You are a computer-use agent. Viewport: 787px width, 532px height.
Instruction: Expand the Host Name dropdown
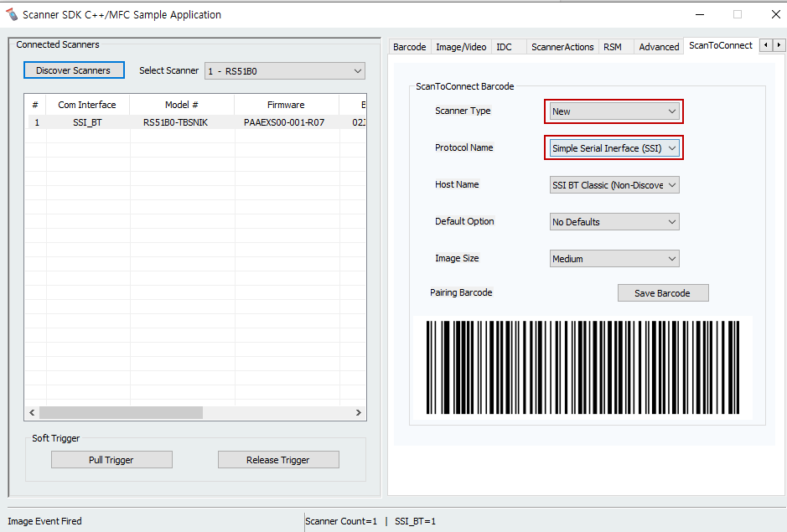pyautogui.click(x=614, y=185)
